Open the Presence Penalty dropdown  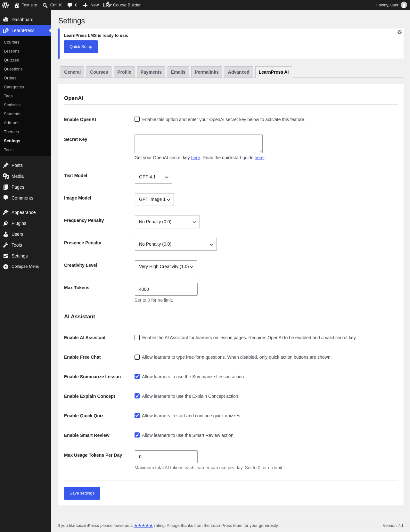(176, 244)
